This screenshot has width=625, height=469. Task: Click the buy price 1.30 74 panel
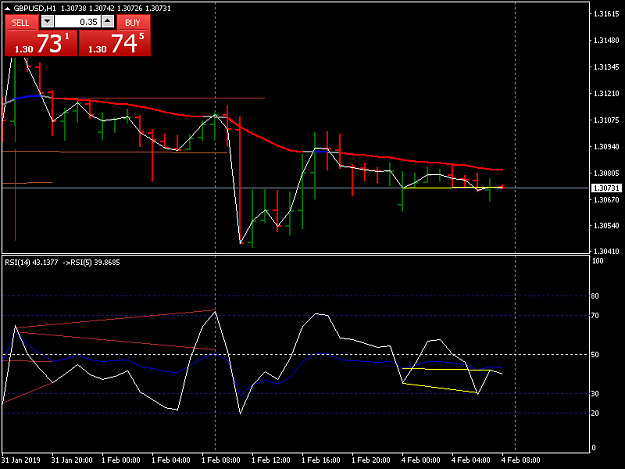click(x=115, y=43)
